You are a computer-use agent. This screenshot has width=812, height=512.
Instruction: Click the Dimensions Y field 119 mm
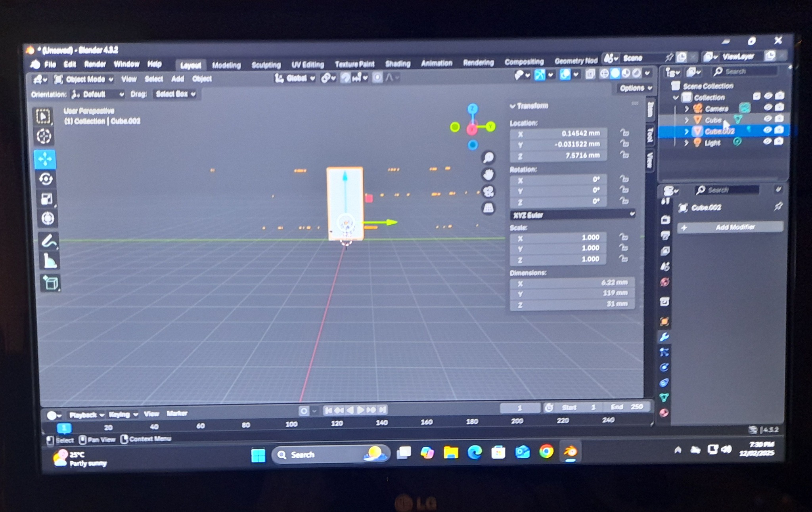click(573, 293)
